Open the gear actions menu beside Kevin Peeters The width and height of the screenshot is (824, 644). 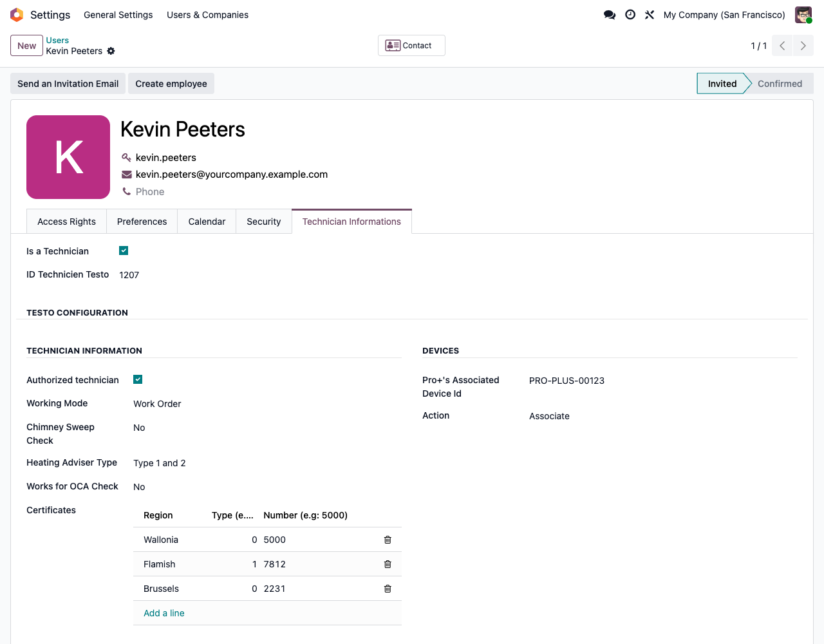pos(111,51)
